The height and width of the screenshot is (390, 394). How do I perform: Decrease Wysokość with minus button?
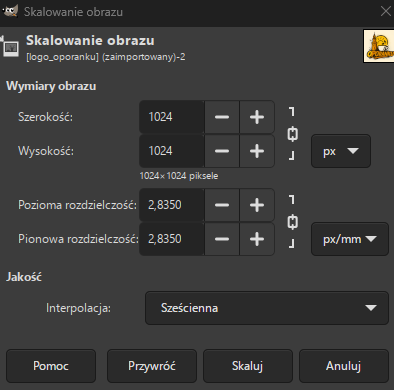(222, 151)
